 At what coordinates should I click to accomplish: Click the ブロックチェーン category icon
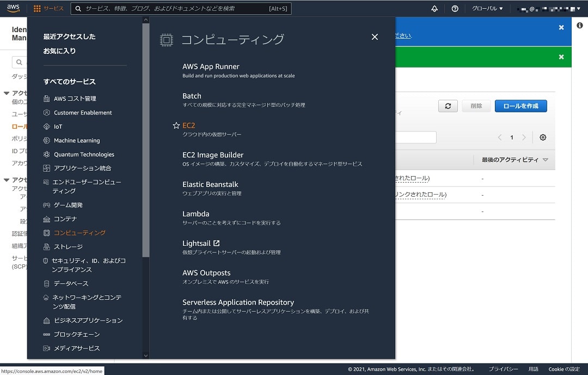(x=46, y=334)
